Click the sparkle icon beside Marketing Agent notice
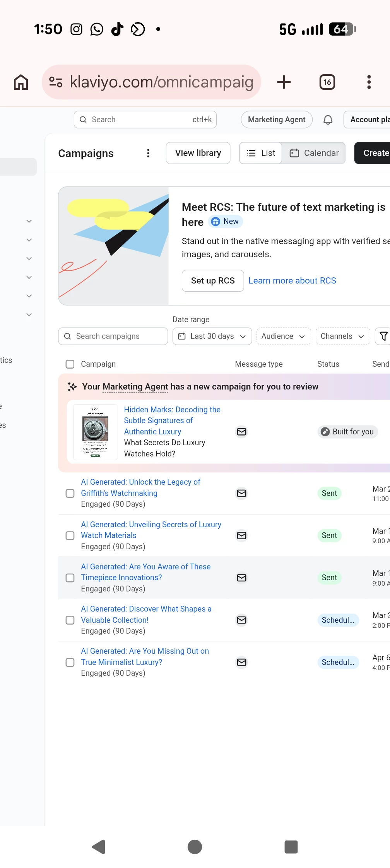 pos(72,386)
